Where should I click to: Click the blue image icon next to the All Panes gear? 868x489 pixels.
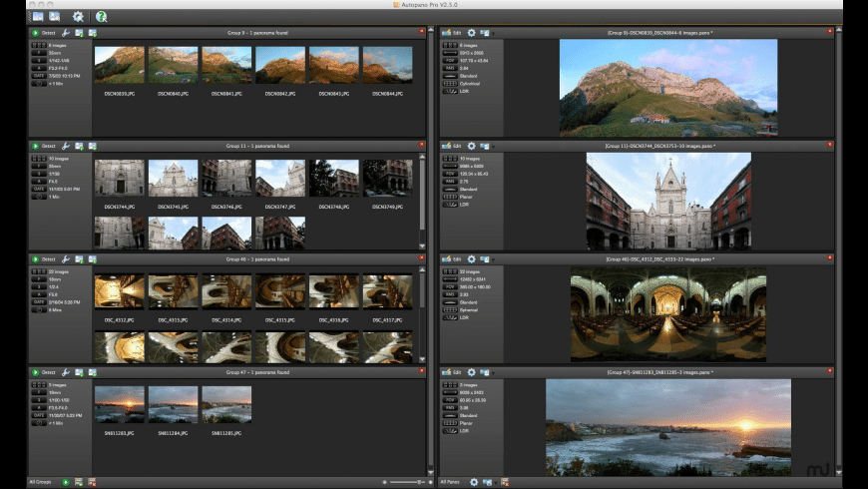click(487, 482)
